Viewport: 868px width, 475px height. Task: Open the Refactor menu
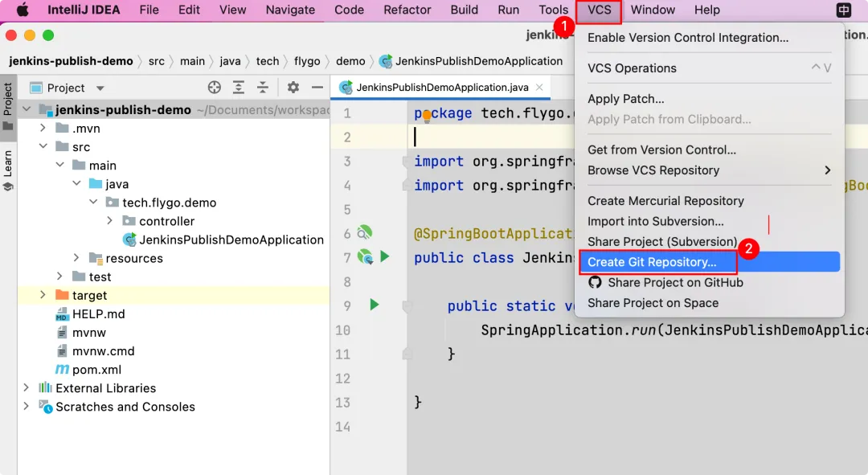pyautogui.click(x=407, y=10)
